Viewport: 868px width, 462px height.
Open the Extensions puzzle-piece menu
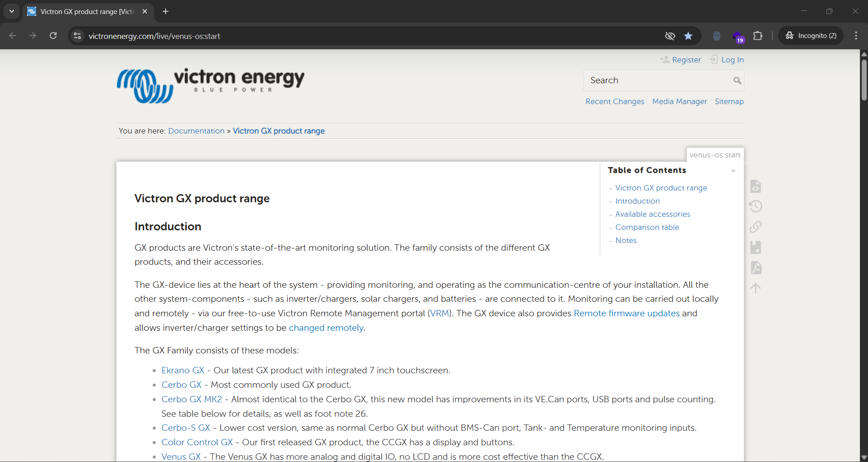(758, 36)
